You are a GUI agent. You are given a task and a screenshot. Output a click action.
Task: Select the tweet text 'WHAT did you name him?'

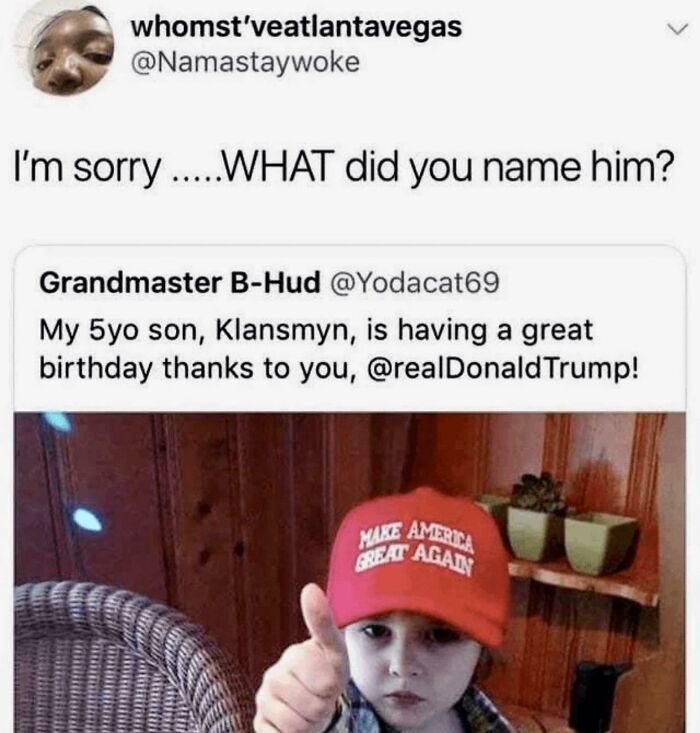(x=448, y=168)
